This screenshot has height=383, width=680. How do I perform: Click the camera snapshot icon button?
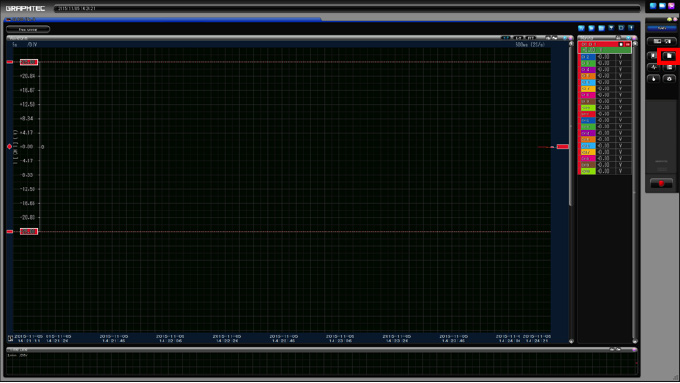tap(669, 79)
